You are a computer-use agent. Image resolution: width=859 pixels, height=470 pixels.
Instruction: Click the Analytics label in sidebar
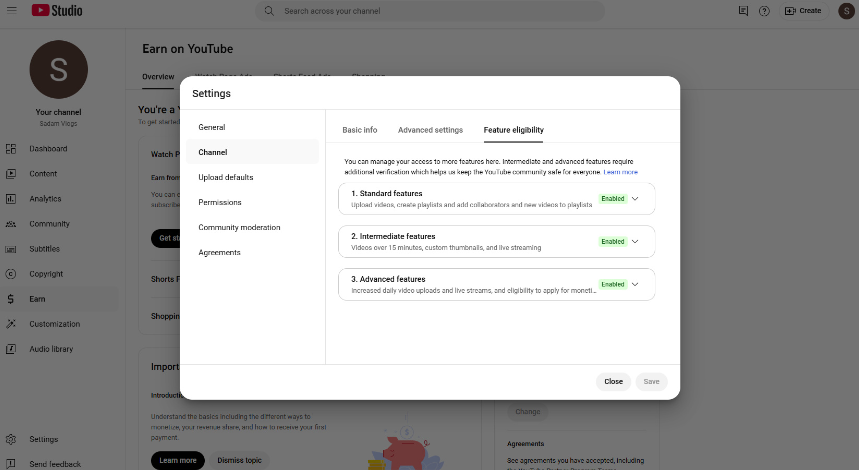pos(45,199)
